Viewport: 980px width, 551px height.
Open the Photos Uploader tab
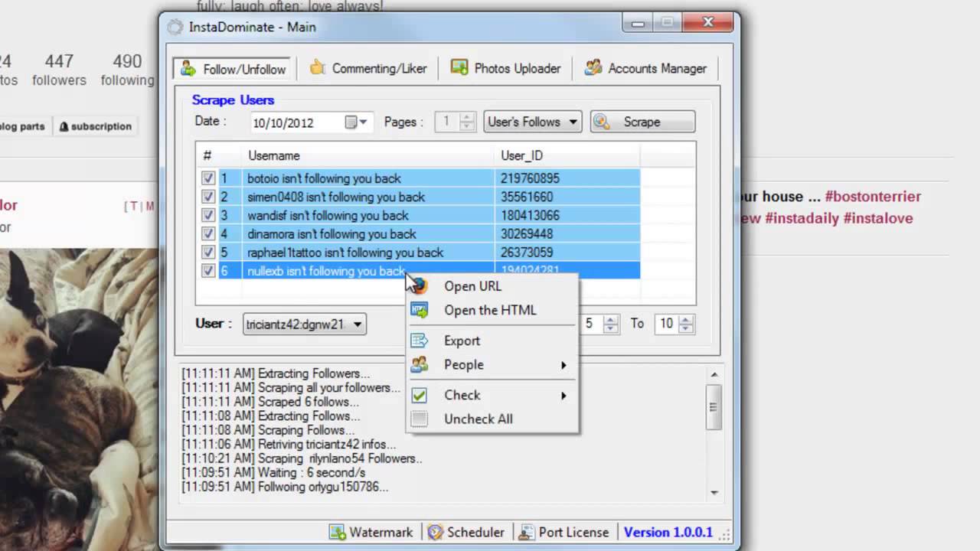coord(505,69)
